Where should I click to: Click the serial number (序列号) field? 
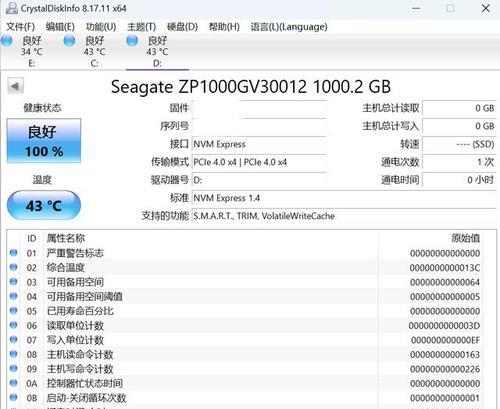tap(259, 127)
